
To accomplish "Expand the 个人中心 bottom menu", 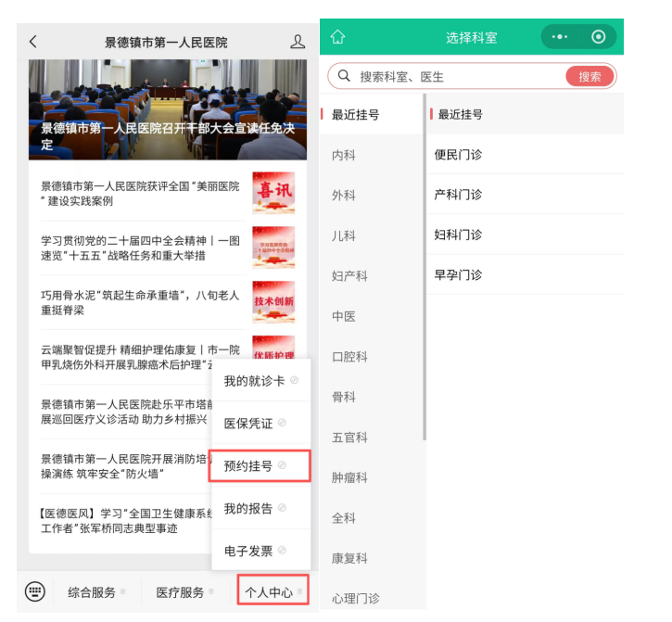I will point(271,591).
